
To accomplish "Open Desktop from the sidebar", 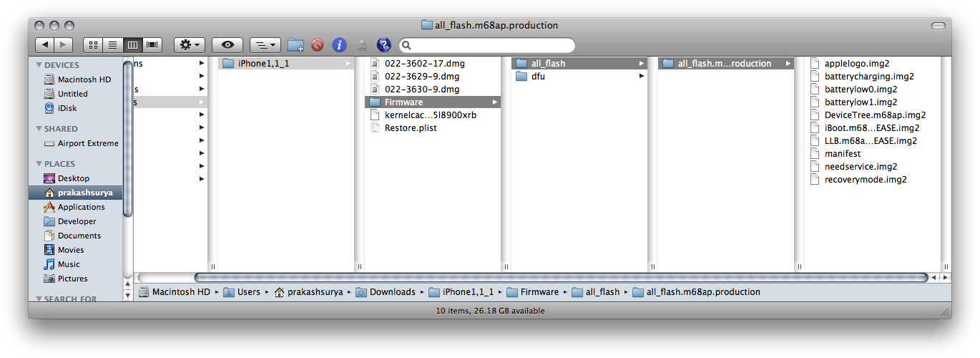I will click(66, 178).
